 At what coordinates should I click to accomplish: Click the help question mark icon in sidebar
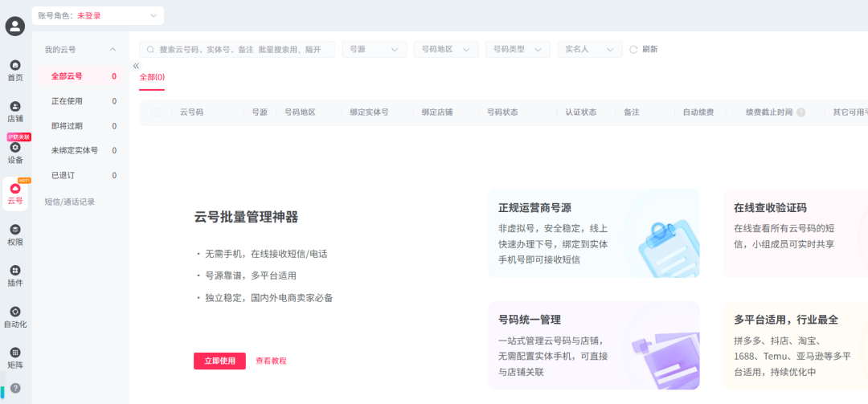15,388
